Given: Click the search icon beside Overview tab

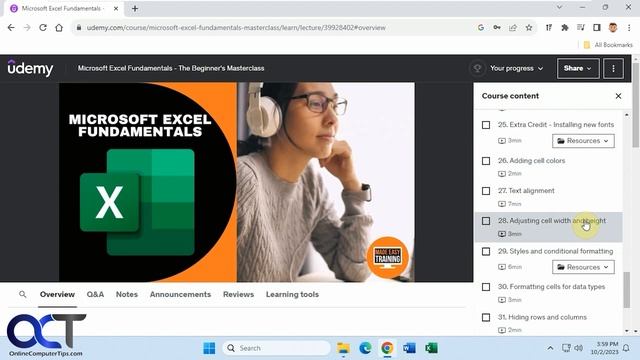Looking at the screenshot, I should [x=23, y=294].
